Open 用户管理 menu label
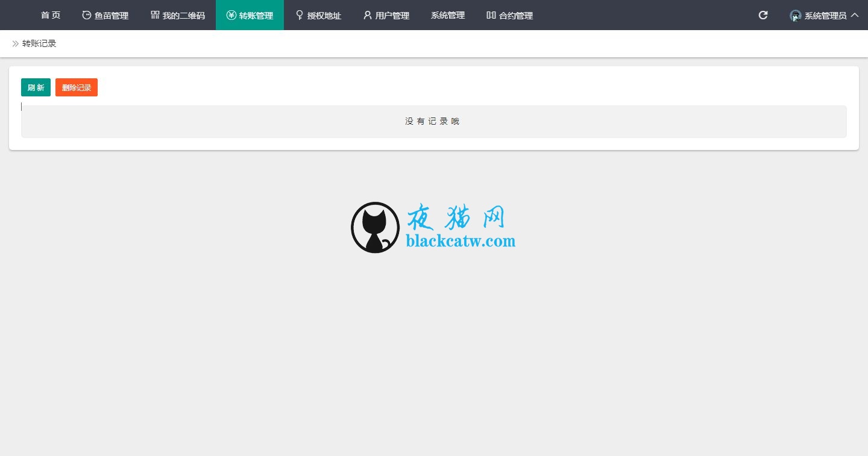868x456 pixels. [392, 16]
